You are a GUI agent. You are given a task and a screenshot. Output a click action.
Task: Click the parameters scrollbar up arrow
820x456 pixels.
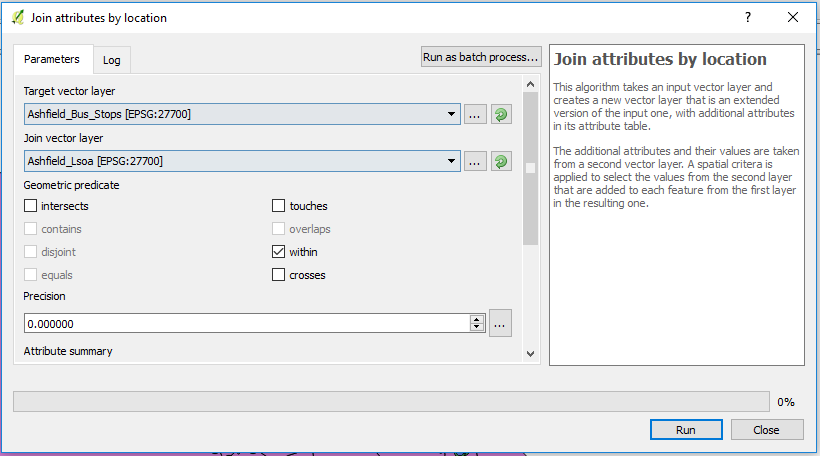(530, 84)
